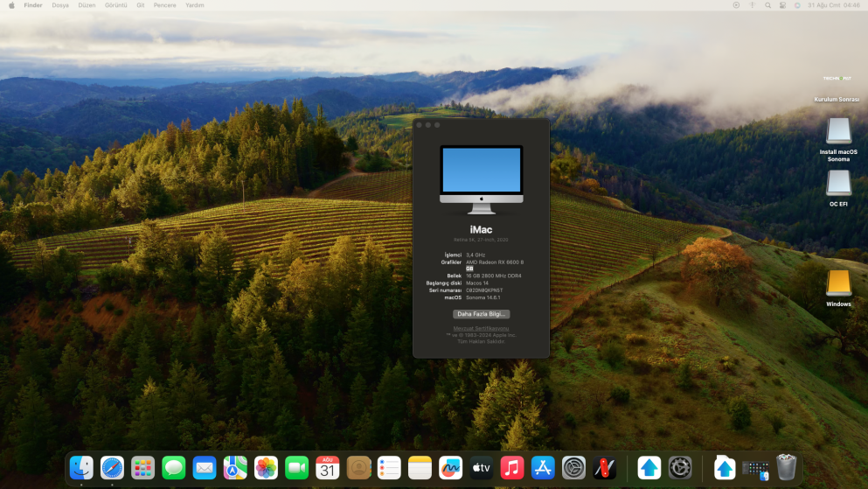The height and width of the screenshot is (489, 868).
Task: Open the Apple menu
Action: (x=11, y=5)
